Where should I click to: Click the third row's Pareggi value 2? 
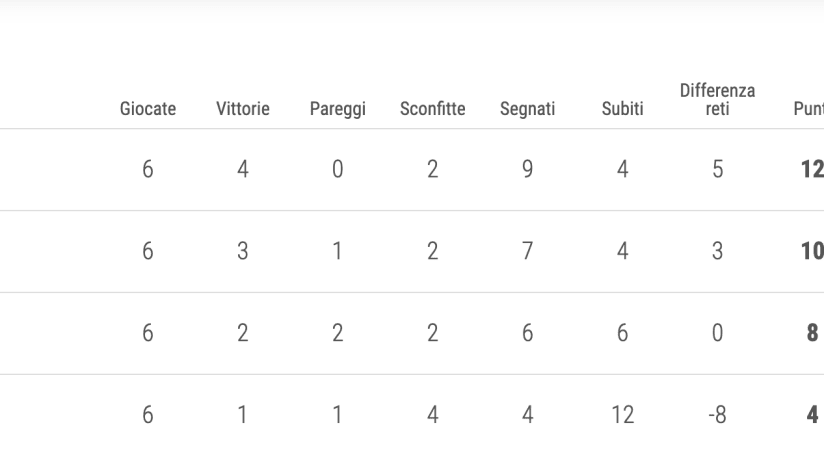337,333
